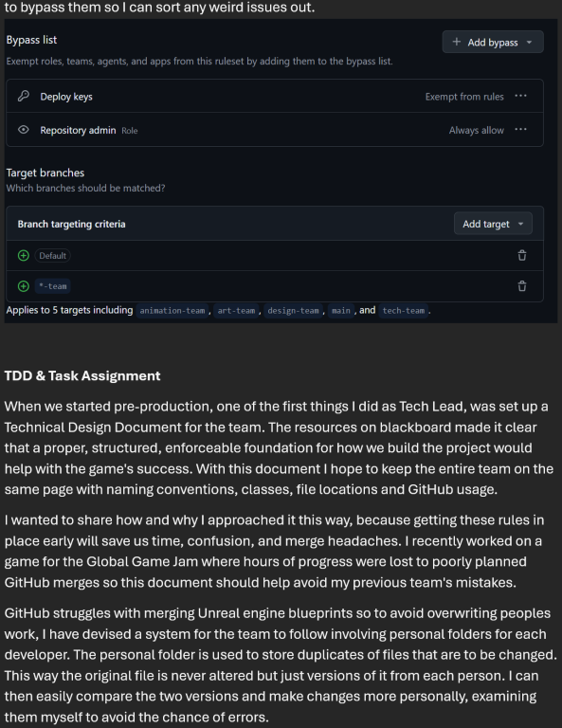The width and height of the screenshot is (562, 728).
Task: Click the design-team branch tag
Action: click(293, 311)
